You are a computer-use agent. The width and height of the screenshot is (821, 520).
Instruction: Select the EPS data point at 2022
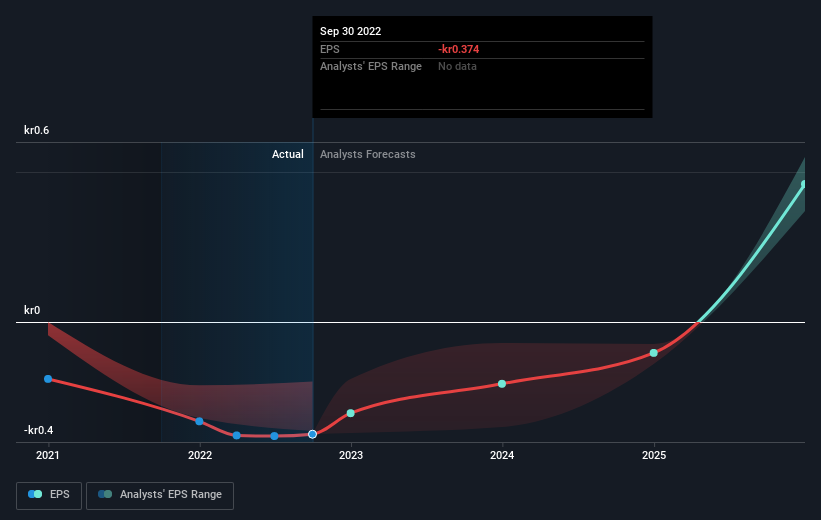pos(199,421)
